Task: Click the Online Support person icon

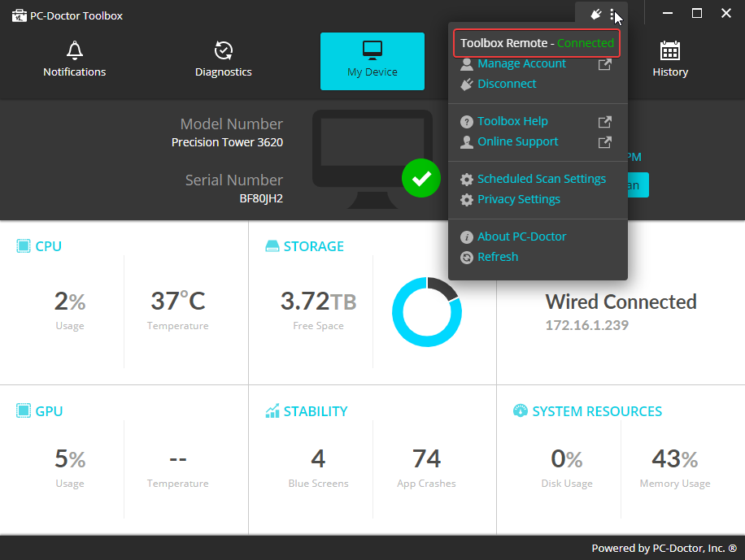Action: coord(467,142)
